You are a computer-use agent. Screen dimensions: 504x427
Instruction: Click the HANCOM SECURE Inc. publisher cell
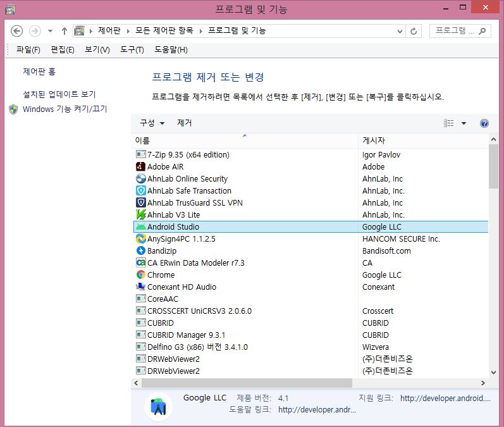point(401,239)
